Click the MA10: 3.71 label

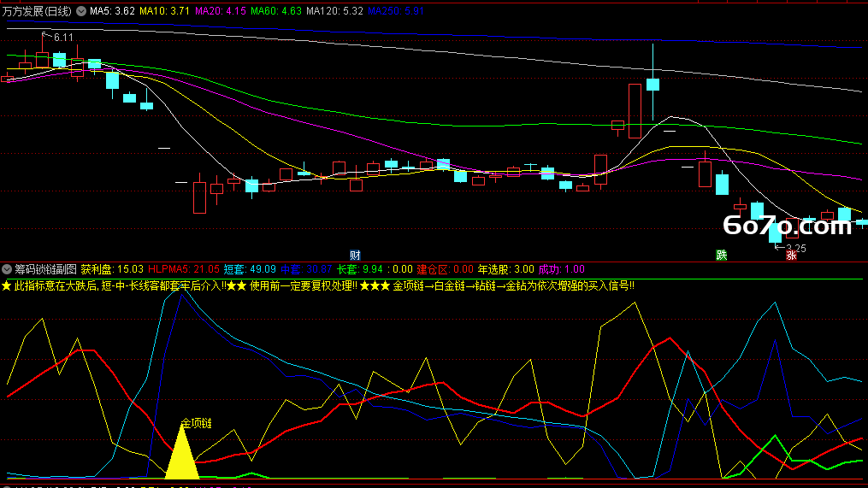pos(164,11)
